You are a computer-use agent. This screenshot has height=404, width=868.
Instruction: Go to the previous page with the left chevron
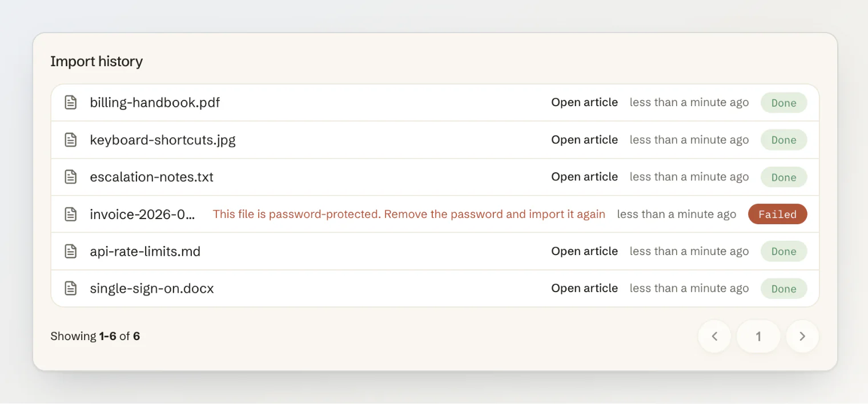714,336
